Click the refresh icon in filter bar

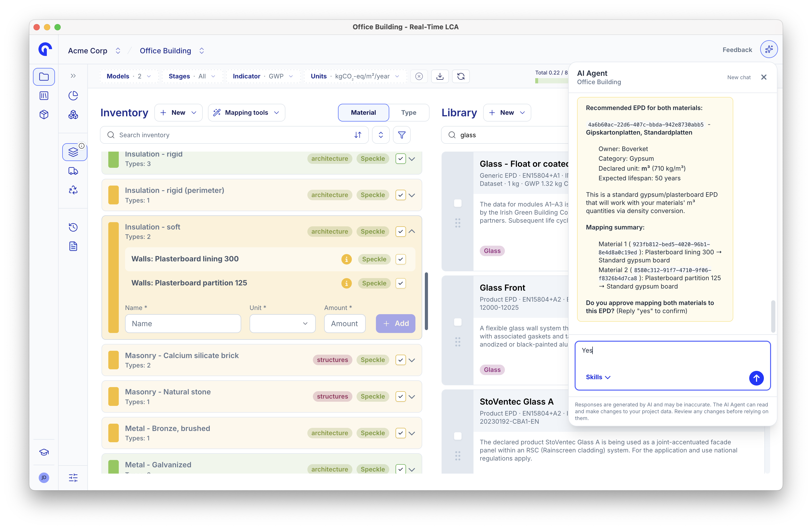click(x=461, y=76)
